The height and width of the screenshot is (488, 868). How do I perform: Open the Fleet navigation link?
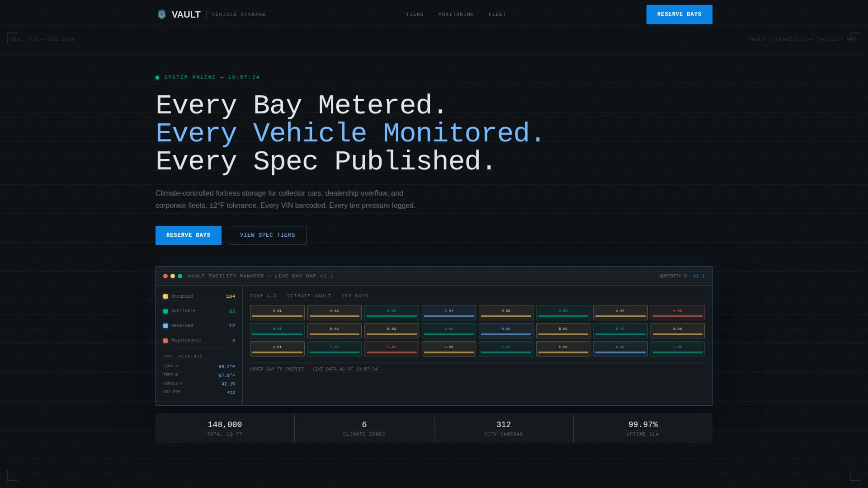coord(497,14)
